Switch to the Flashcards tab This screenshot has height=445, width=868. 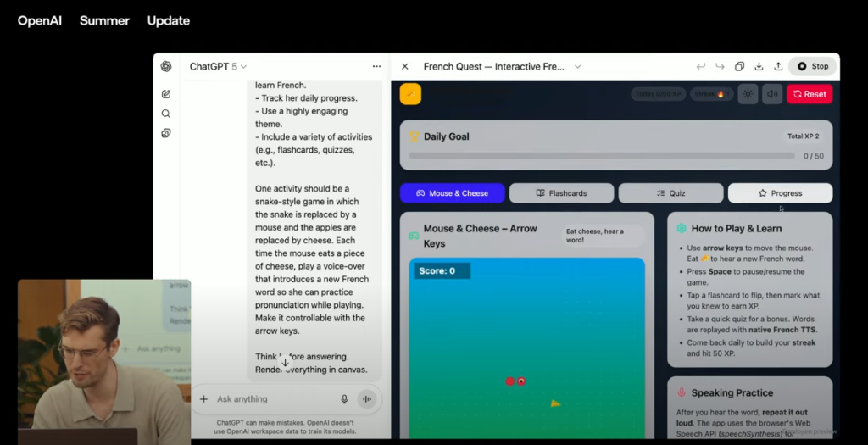pos(561,193)
